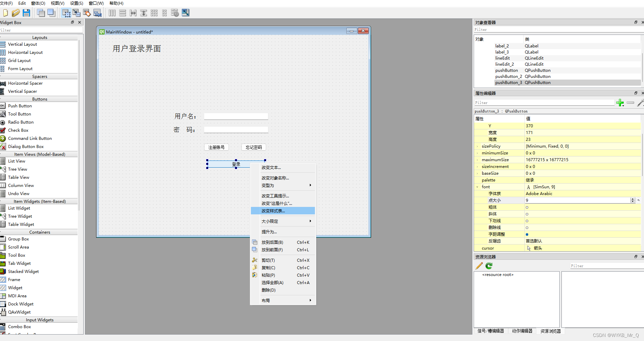Expand the maximumSize property
This screenshot has height=341, width=644.
tap(477, 160)
